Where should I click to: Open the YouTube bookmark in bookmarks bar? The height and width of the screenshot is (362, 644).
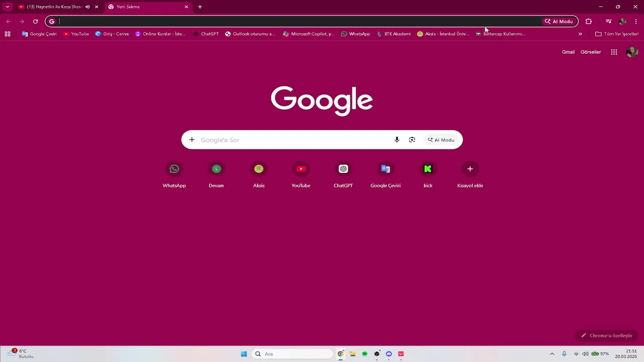[76, 34]
